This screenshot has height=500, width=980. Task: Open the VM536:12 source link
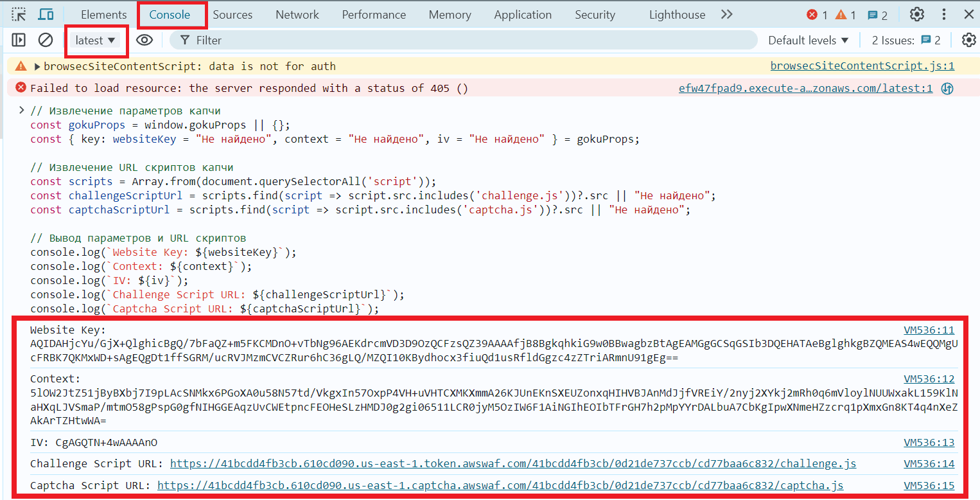pos(929,379)
